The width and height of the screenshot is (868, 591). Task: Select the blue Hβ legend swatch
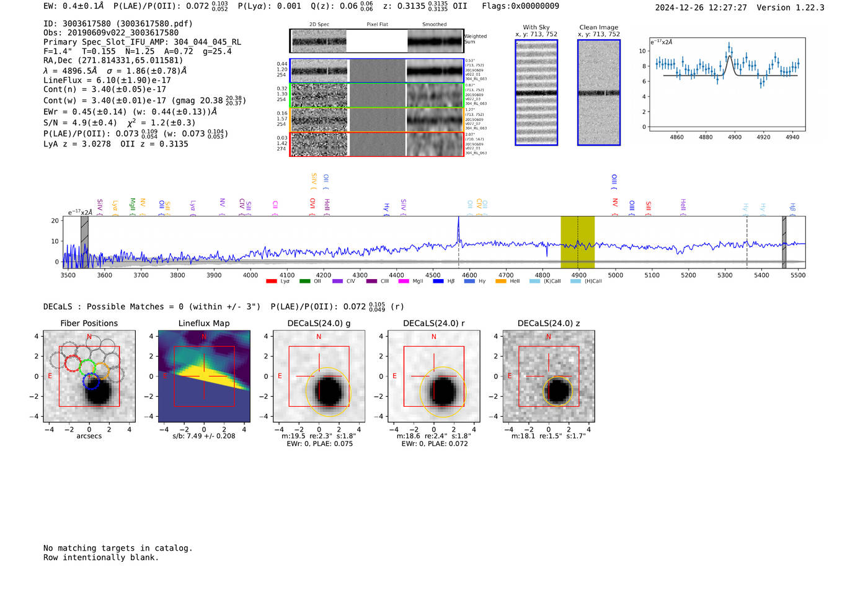[438, 282]
